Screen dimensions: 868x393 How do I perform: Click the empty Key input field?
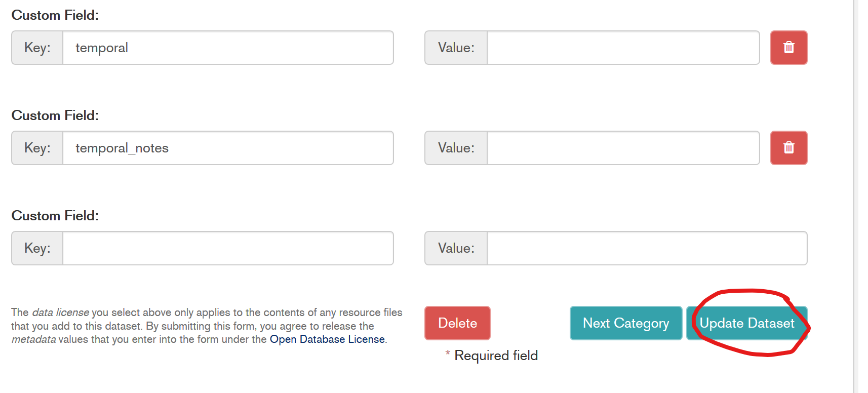point(228,248)
